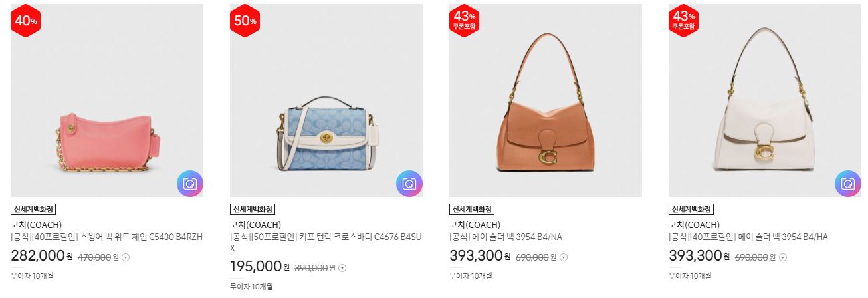
Task: Click image search icon on brown May shoulder bag
Action: click(x=629, y=184)
